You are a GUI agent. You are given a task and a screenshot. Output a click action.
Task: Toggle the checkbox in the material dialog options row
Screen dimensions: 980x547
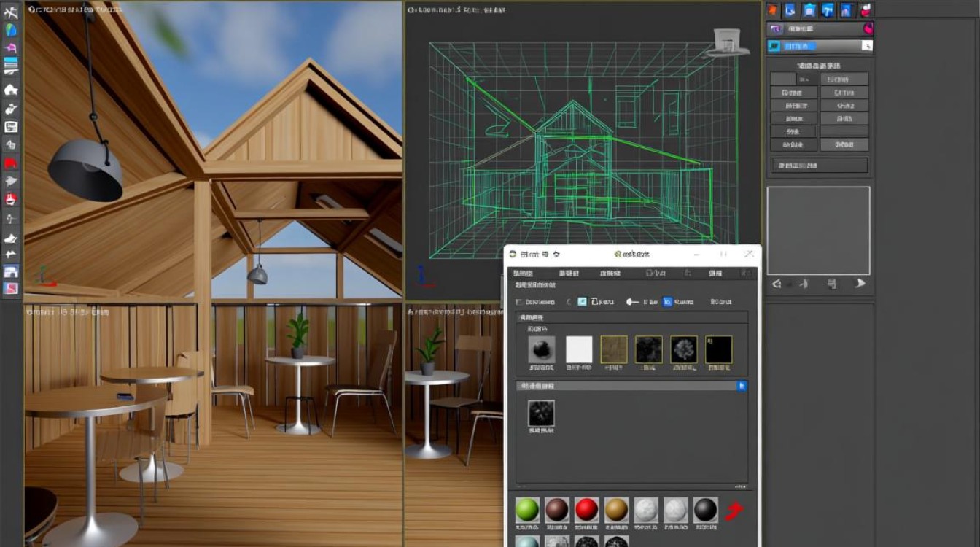[x=518, y=302]
